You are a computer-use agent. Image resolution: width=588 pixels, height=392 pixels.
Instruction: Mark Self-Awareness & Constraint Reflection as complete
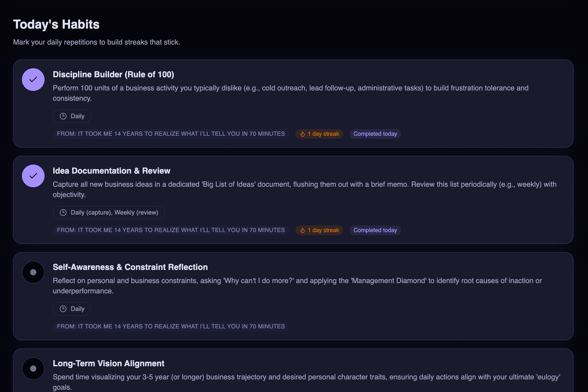(33, 272)
